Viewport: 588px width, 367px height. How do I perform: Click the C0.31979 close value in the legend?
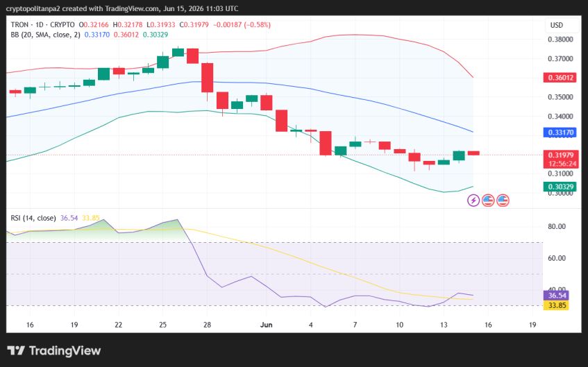pyautogui.click(x=194, y=25)
